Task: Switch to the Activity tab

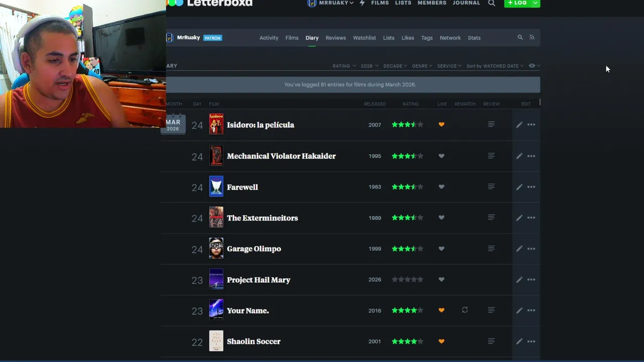Action: [269, 38]
